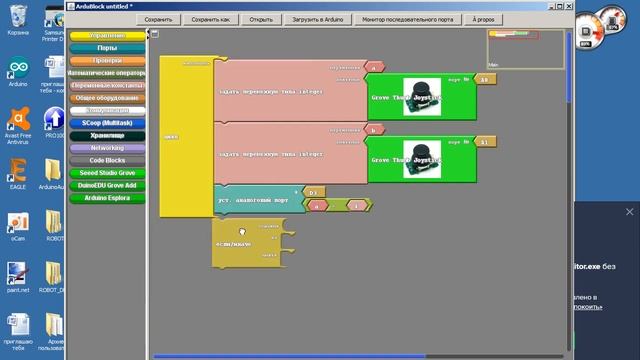Open the Code Blocks drawer

pyautogui.click(x=107, y=160)
